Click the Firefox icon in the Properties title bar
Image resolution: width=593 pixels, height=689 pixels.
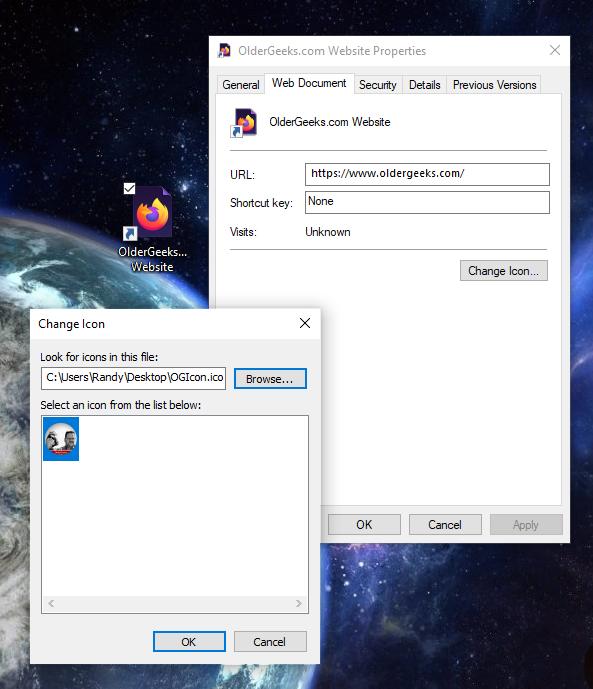tap(224, 51)
